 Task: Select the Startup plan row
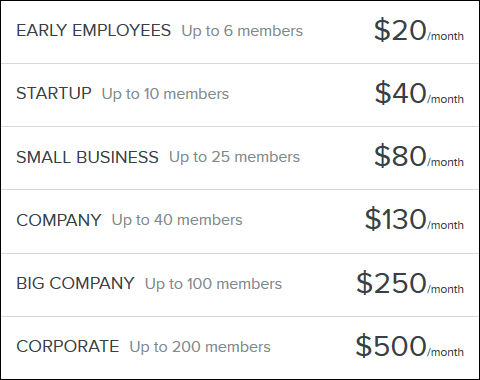(240, 95)
